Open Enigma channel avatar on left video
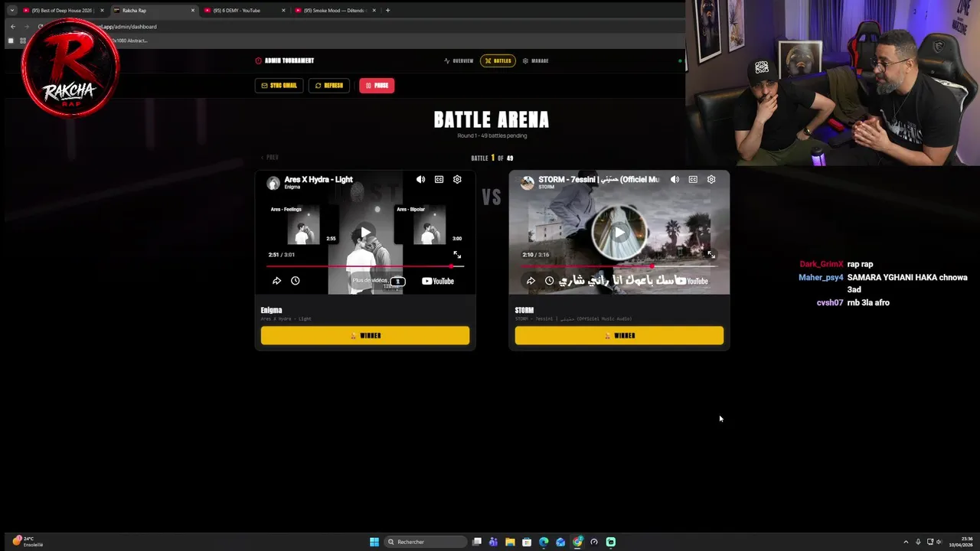The image size is (980, 551). [273, 183]
